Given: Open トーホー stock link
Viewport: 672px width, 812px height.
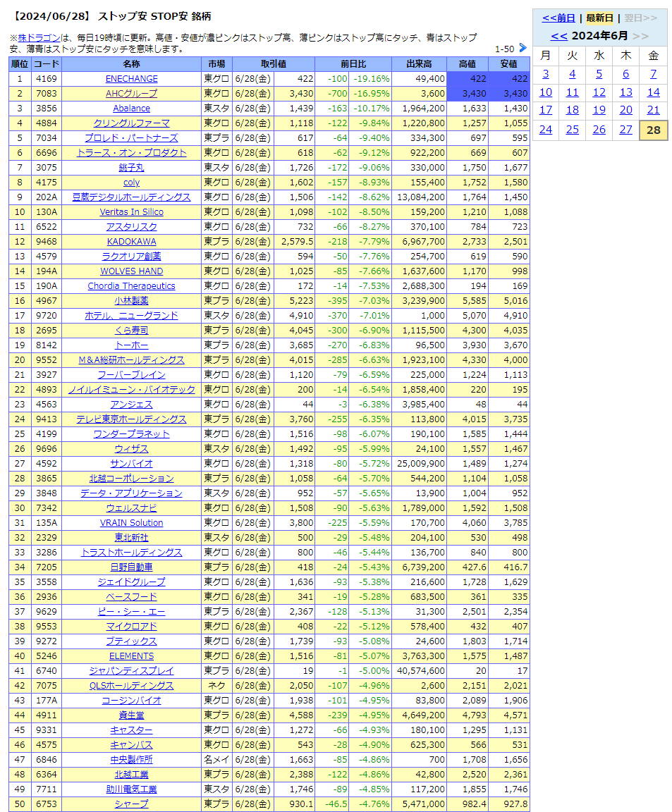Looking at the screenshot, I should 132,345.
